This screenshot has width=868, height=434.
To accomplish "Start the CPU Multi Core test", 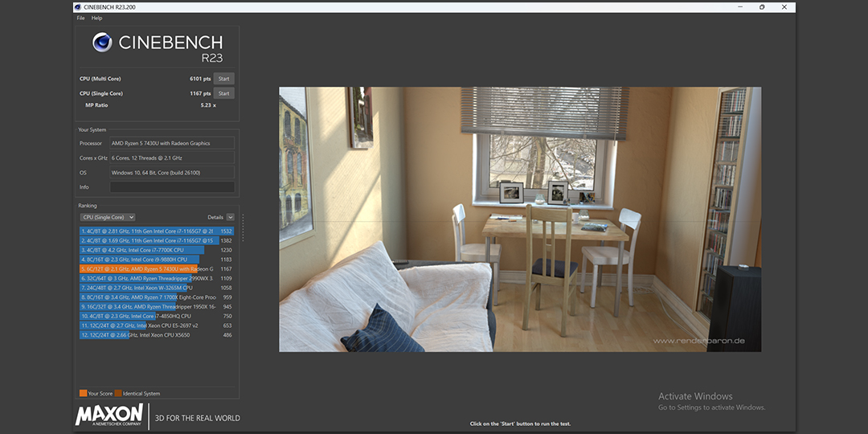I will (224, 79).
